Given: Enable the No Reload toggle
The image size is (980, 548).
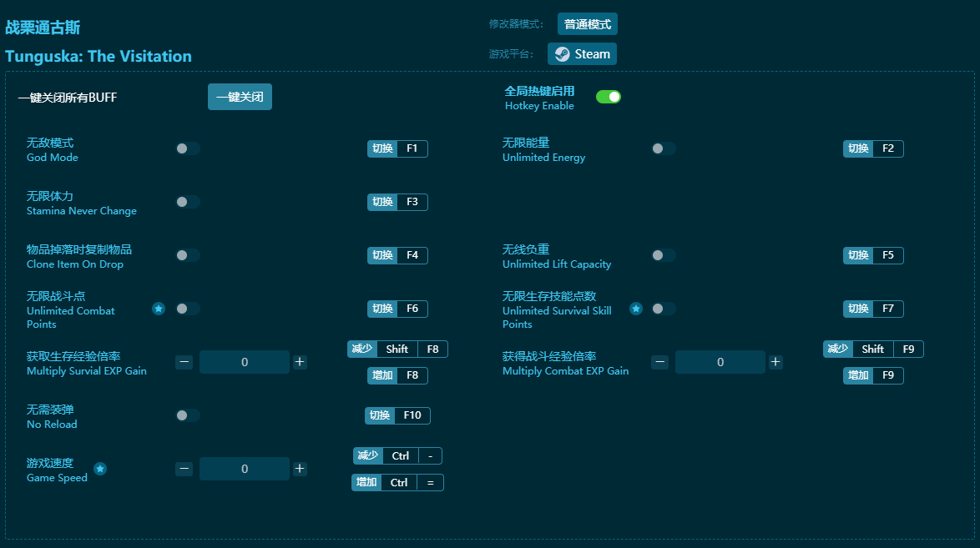Looking at the screenshot, I should pos(188,415).
